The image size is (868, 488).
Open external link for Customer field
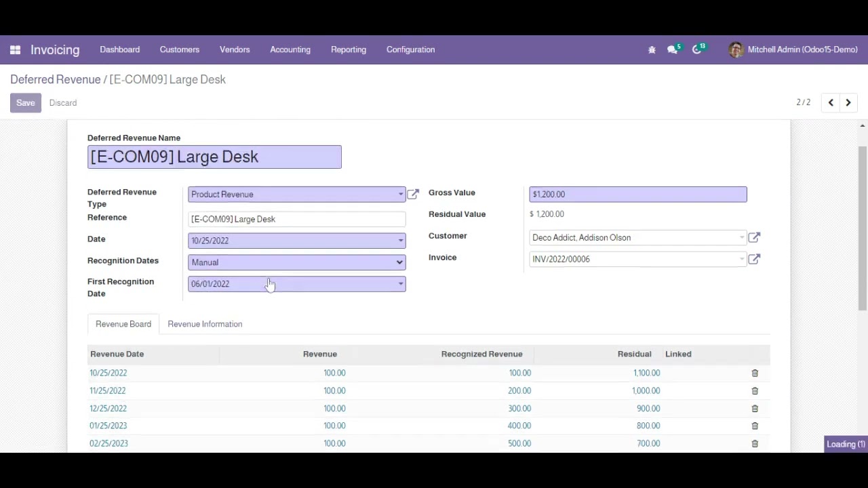point(754,237)
